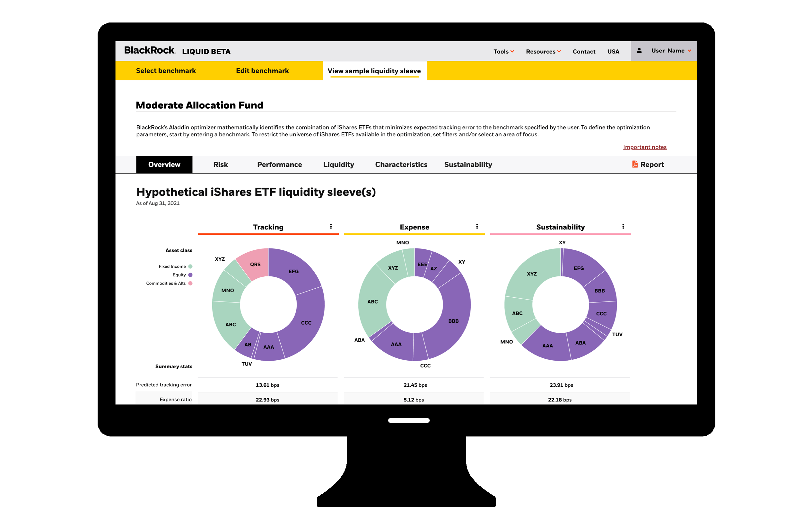Click the PDF Report icon

634,164
